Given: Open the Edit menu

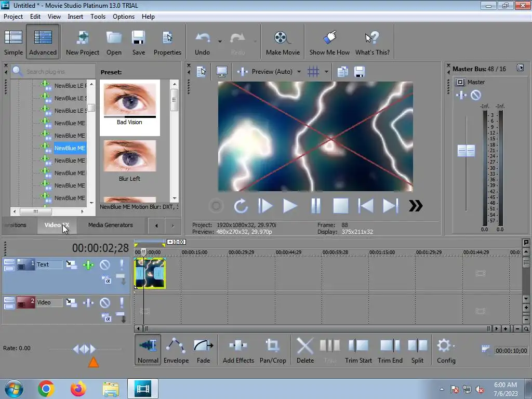Looking at the screenshot, I should pos(35,16).
